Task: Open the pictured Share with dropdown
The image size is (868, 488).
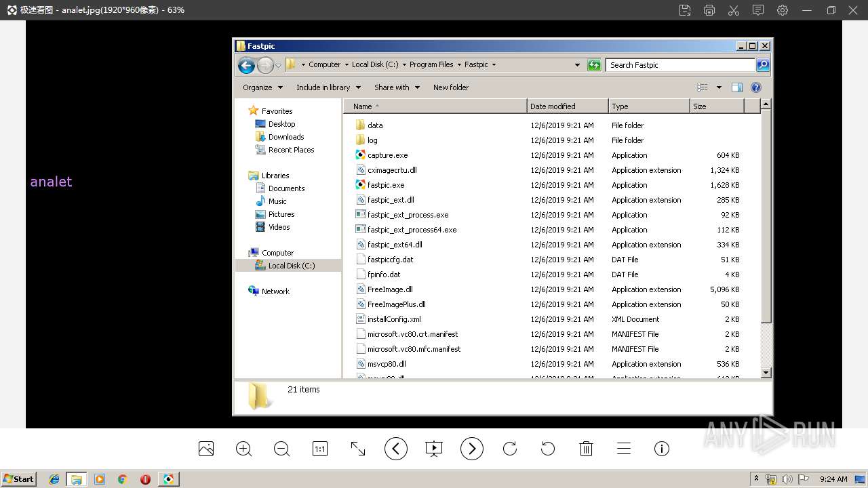Action: (397, 87)
